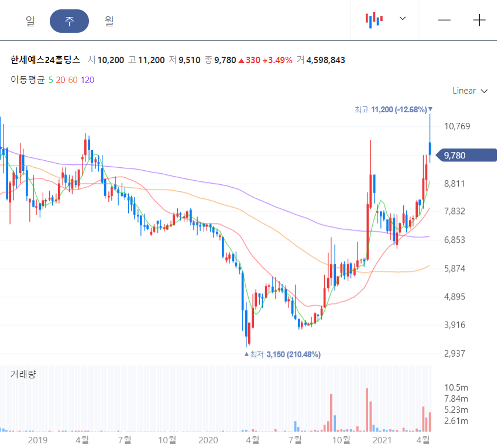Click the 2,937 price axis label
This screenshot has width=498, height=448.
pos(455,353)
